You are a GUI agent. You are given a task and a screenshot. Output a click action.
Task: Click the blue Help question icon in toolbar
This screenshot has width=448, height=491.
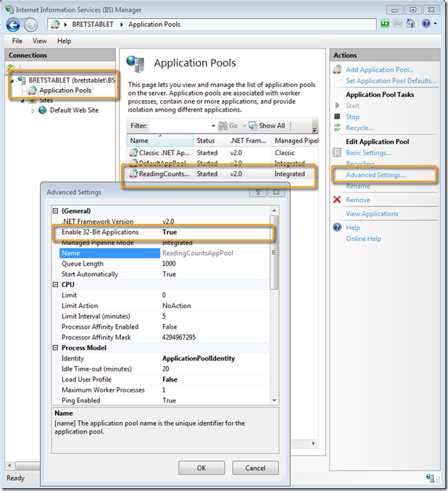426,23
